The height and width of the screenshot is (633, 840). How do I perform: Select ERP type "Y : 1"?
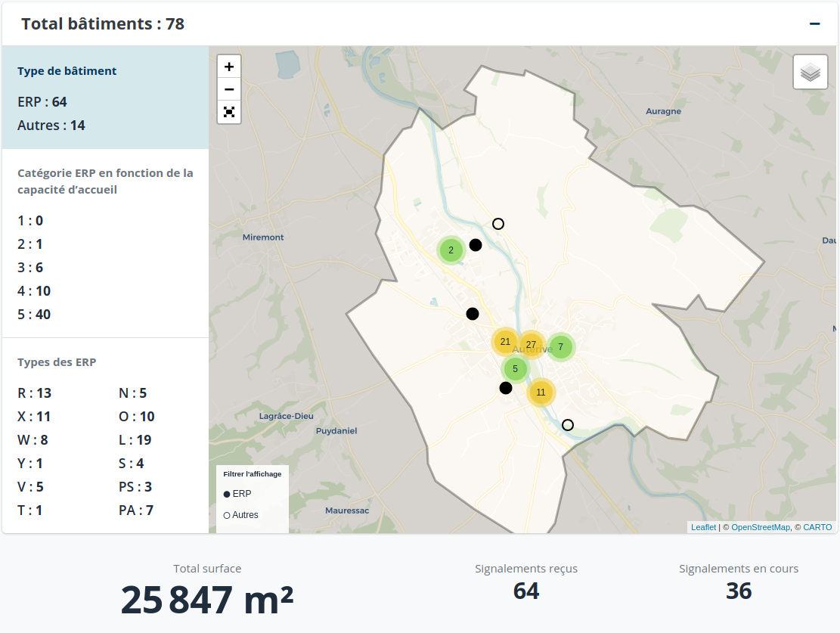(30, 464)
